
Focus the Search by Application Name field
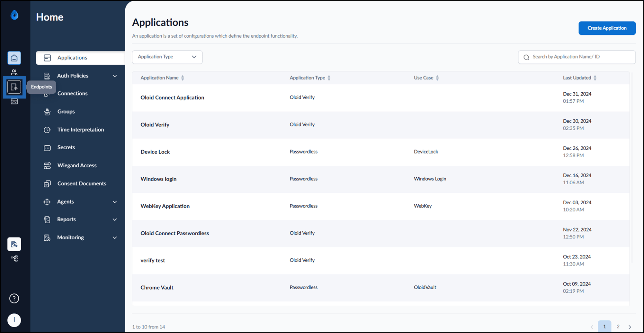click(x=577, y=57)
